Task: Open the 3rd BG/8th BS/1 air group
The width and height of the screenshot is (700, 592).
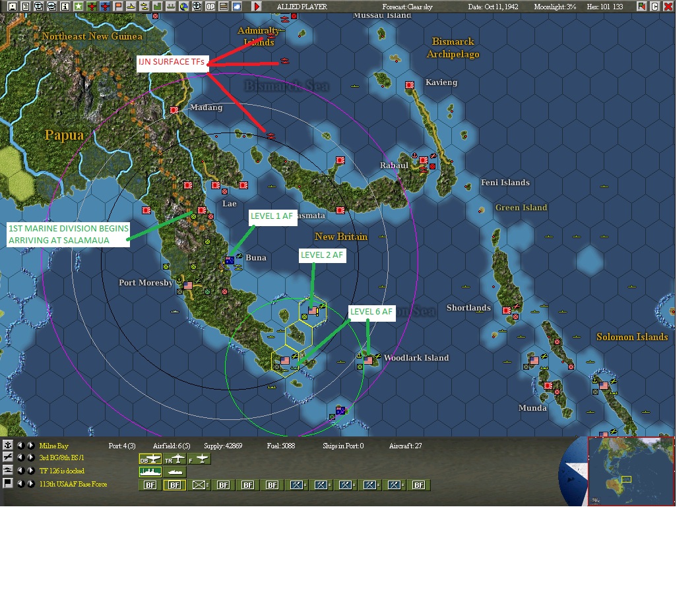Action: (61, 458)
